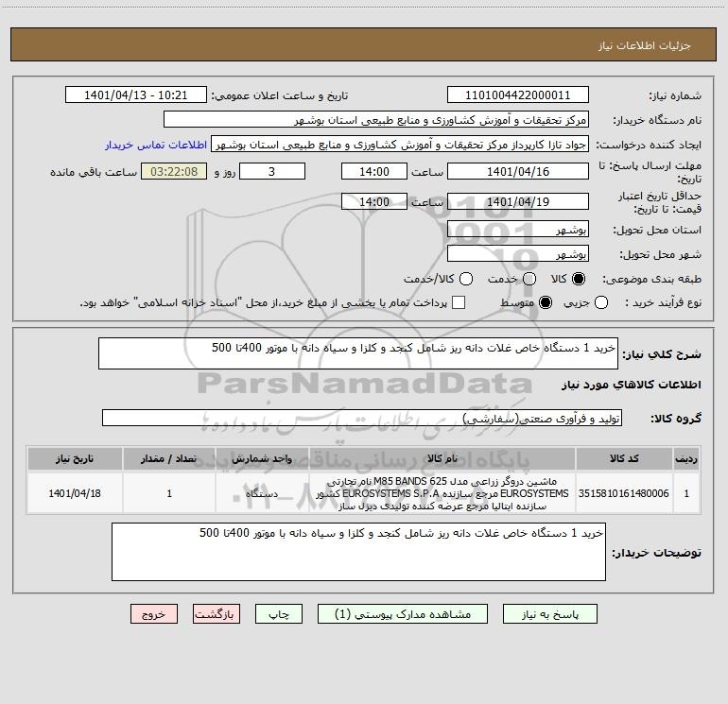This screenshot has width=728, height=704.
Task: Click the واحد شمارش column header
Action: [262, 458]
